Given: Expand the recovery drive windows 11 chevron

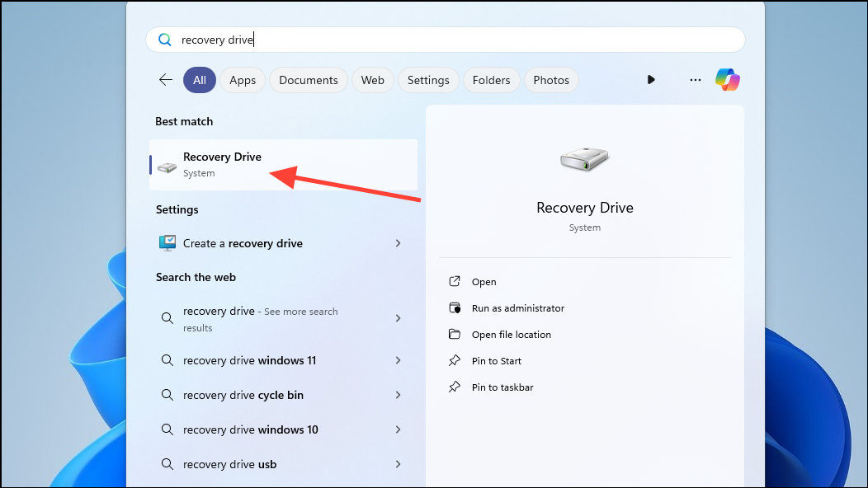Looking at the screenshot, I should tap(398, 360).
